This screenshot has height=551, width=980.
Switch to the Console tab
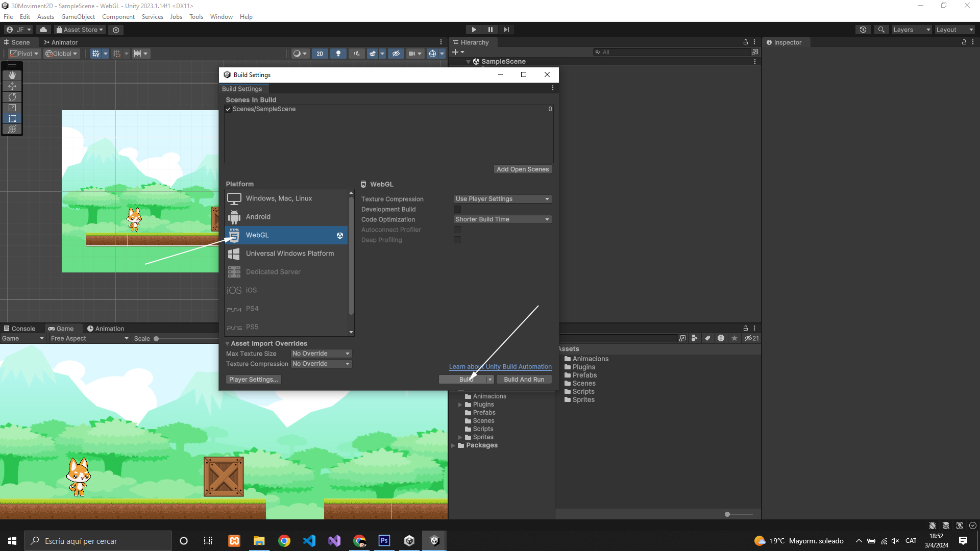(19, 329)
